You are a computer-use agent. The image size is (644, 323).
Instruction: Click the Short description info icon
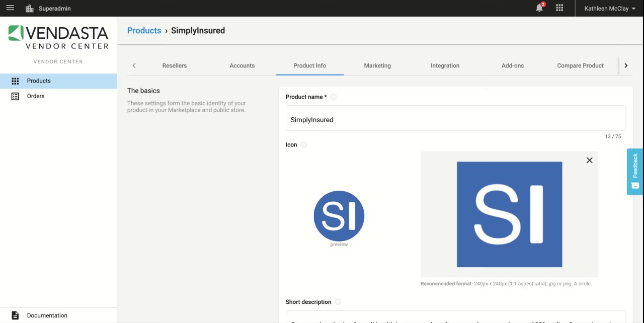click(338, 302)
